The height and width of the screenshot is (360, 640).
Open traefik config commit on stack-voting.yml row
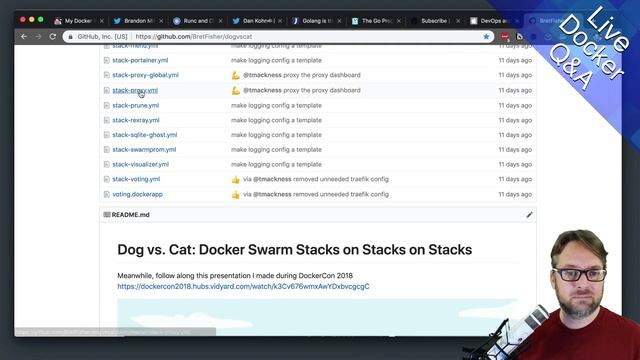[316, 179]
